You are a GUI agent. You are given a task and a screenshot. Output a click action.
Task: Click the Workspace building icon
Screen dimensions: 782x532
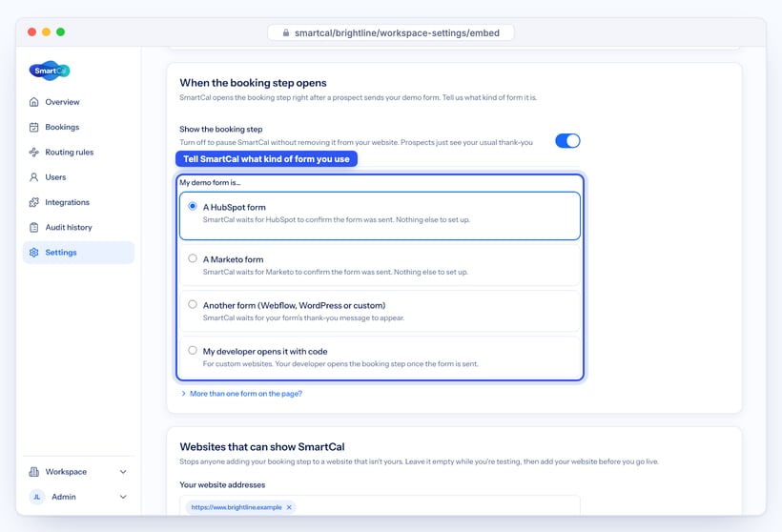click(x=34, y=472)
